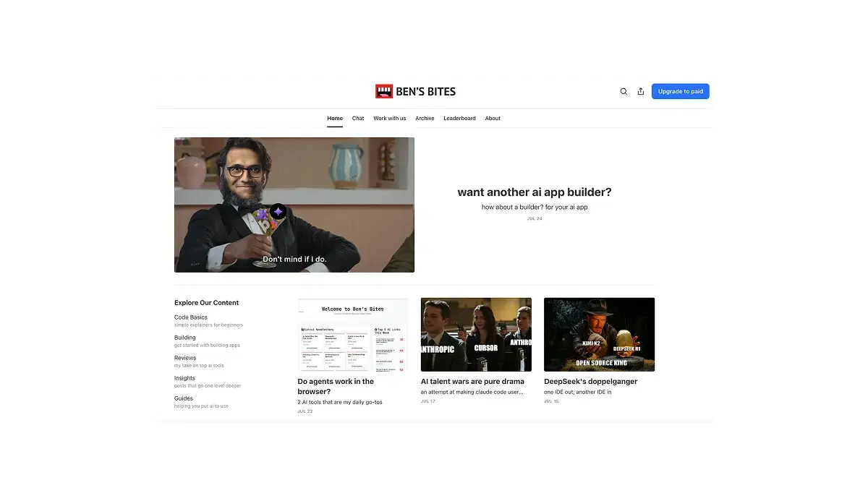Open the Archive tab

click(x=425, y=119)
